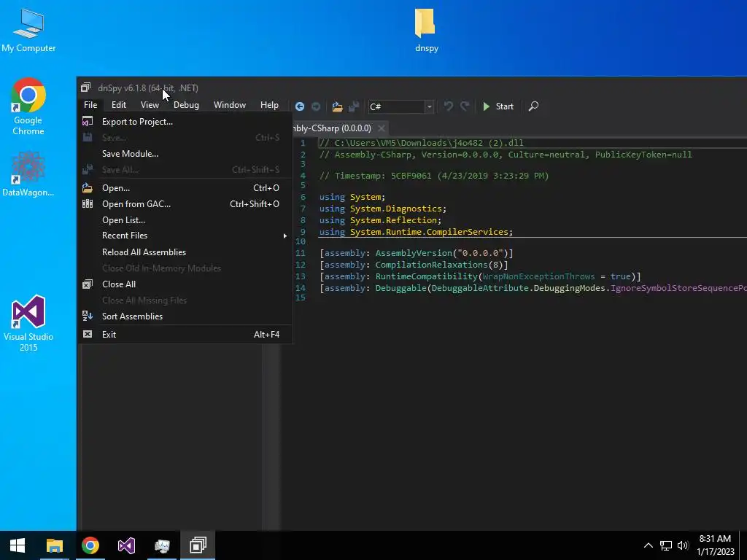Open the Help menu
The height and width of the screenshot is (560, 747).
click(x=269, y=105)
